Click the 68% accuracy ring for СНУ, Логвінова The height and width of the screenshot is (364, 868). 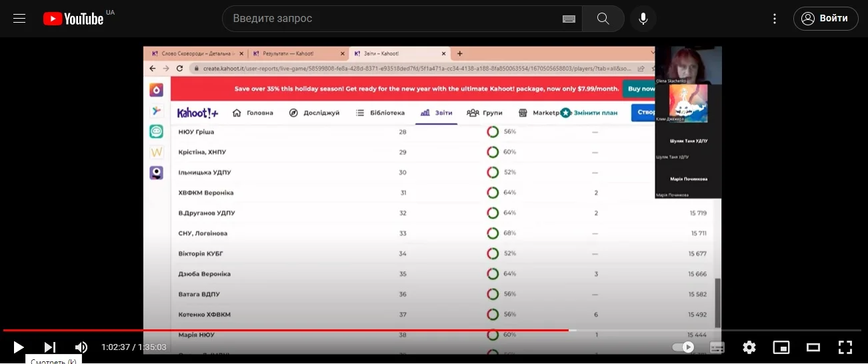pos(493,233)
